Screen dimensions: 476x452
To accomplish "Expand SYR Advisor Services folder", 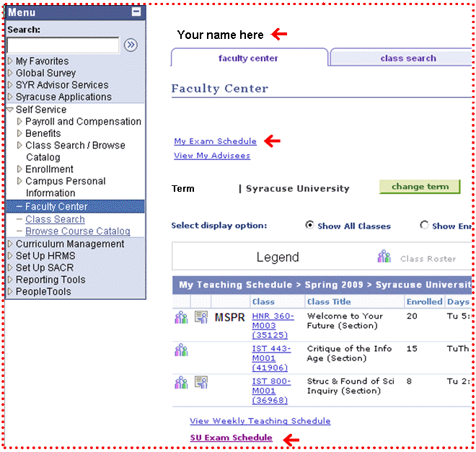I will tap(10, 84).
